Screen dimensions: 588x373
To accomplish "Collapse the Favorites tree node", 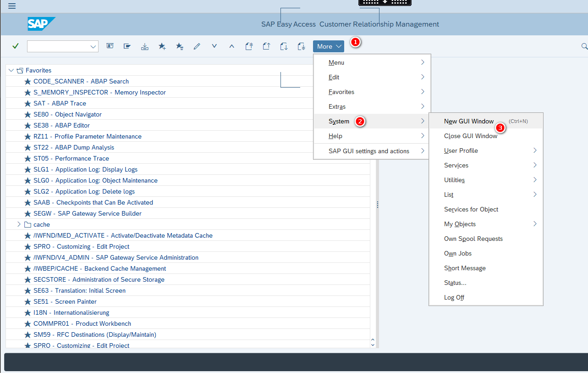I will click(11, 70).
